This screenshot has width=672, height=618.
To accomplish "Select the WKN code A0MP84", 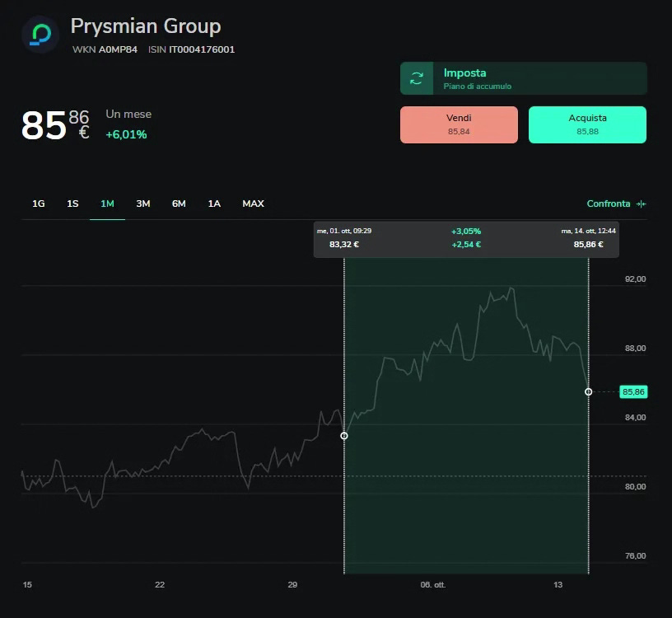I will [118, 49].
